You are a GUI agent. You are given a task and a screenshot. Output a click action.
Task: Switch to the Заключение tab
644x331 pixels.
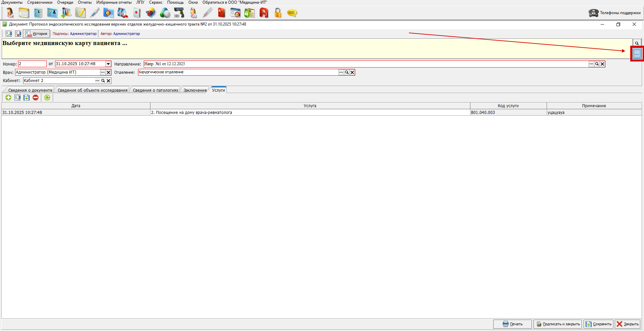[x=195, y=90]
